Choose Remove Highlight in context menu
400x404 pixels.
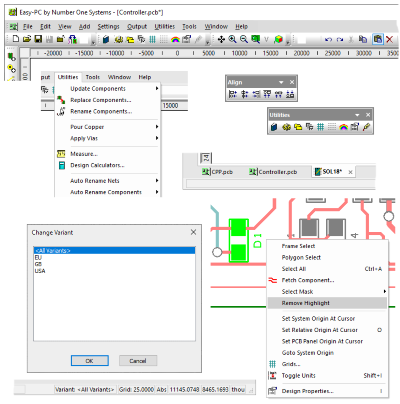(x=327, y=303)
